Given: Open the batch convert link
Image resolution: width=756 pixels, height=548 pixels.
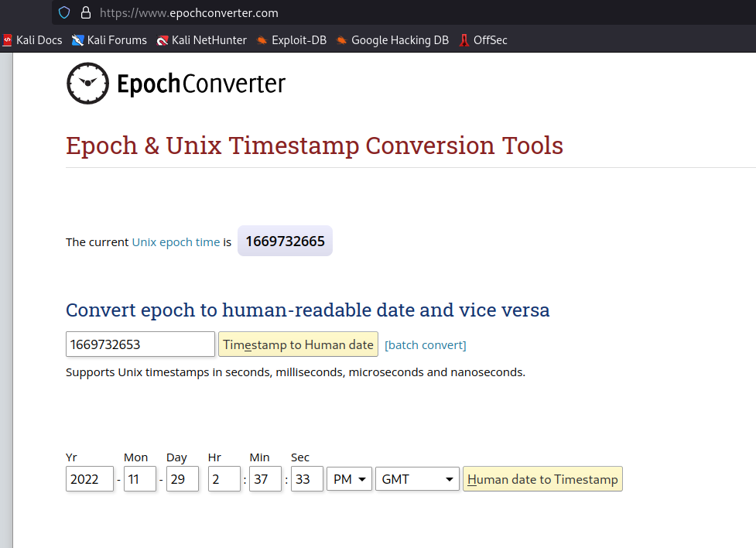Looking at the screenshot, I should click(x=425, y=345).
